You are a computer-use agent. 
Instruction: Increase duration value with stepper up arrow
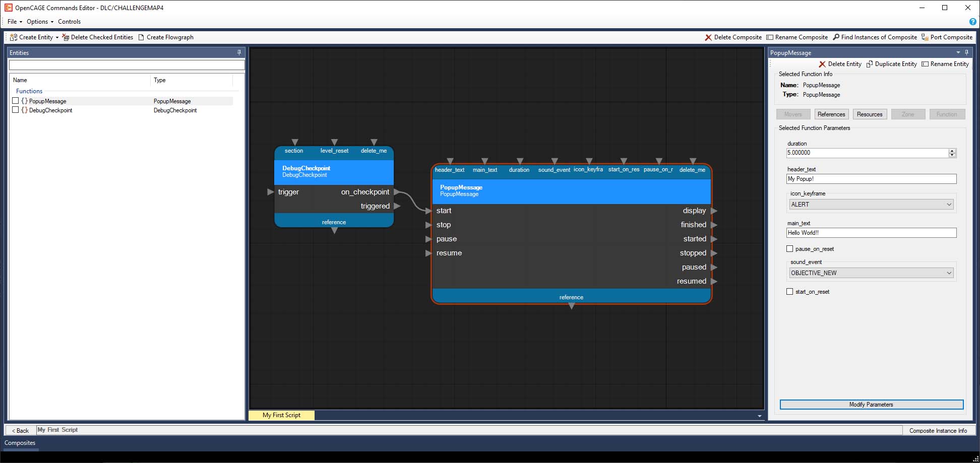pos(952,151)
